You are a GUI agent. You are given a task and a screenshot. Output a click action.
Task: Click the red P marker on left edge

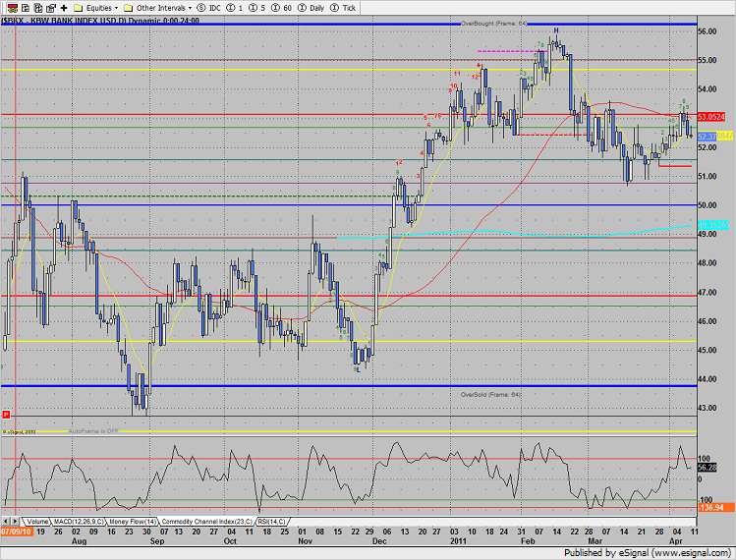click(x=6, y=414)
